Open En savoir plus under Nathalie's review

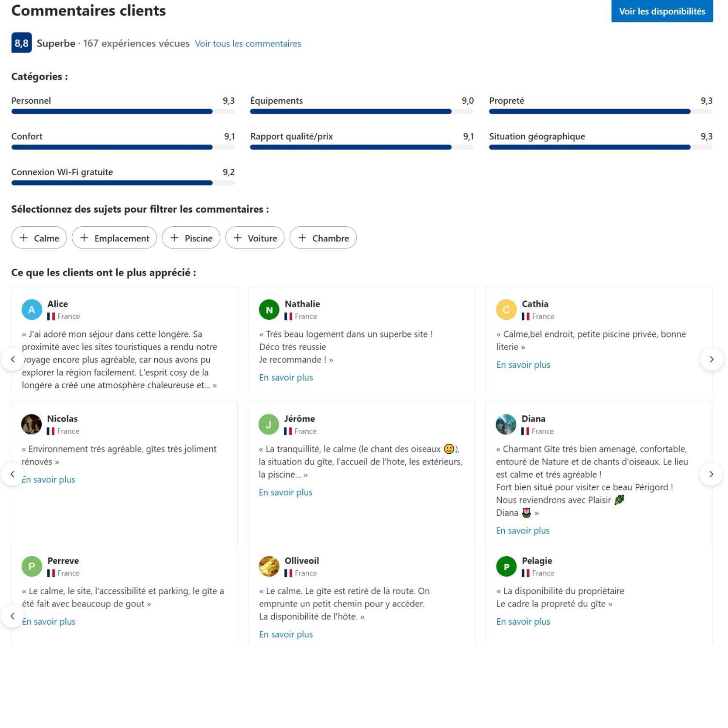[286, 377]
